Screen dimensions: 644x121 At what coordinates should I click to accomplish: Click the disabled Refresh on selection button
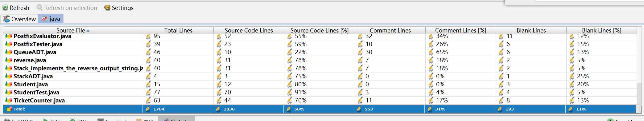click(67, 8)
